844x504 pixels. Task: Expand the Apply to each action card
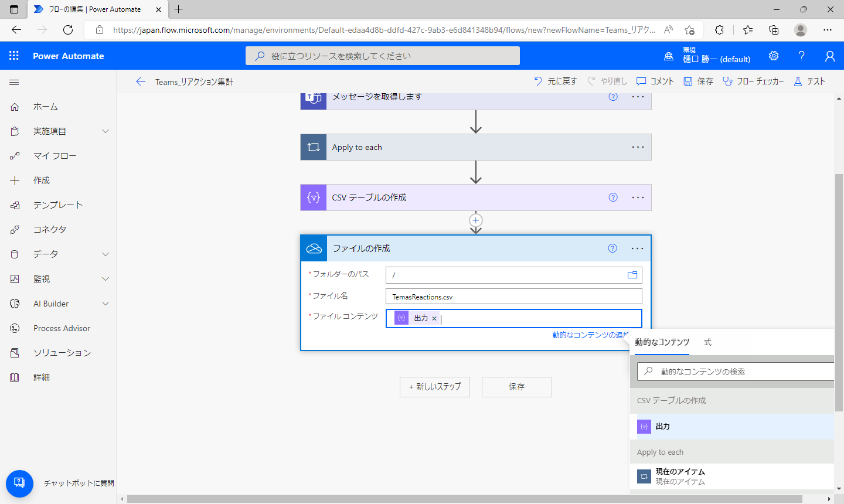coord(476,147)
